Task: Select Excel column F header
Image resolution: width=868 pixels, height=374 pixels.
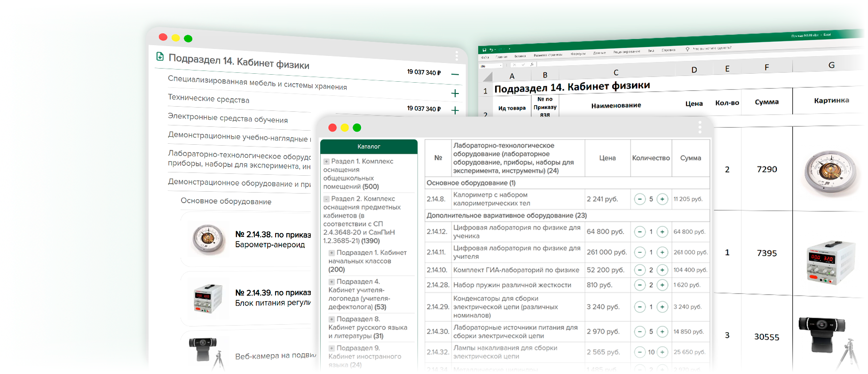Action: pos(766,68)
